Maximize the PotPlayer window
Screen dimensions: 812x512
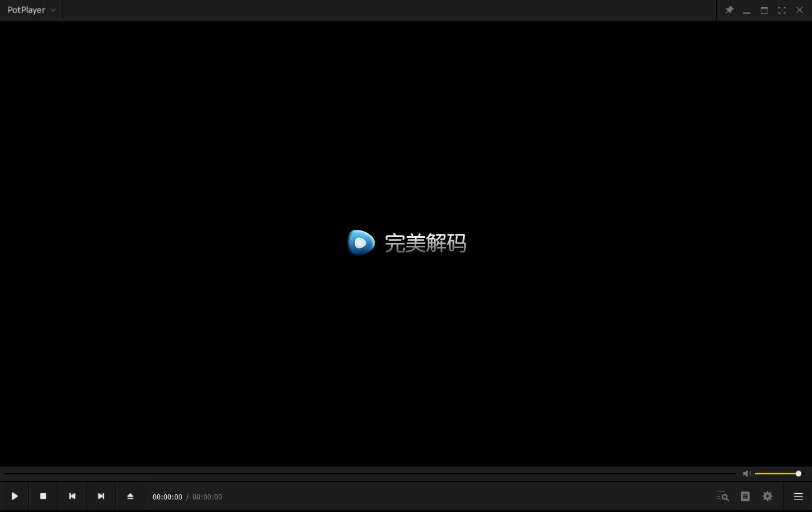(764, 10)
